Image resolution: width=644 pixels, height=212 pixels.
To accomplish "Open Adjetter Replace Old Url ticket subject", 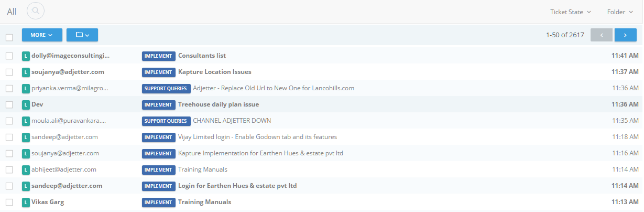I will pyautogui.click(x=274, y=88).
